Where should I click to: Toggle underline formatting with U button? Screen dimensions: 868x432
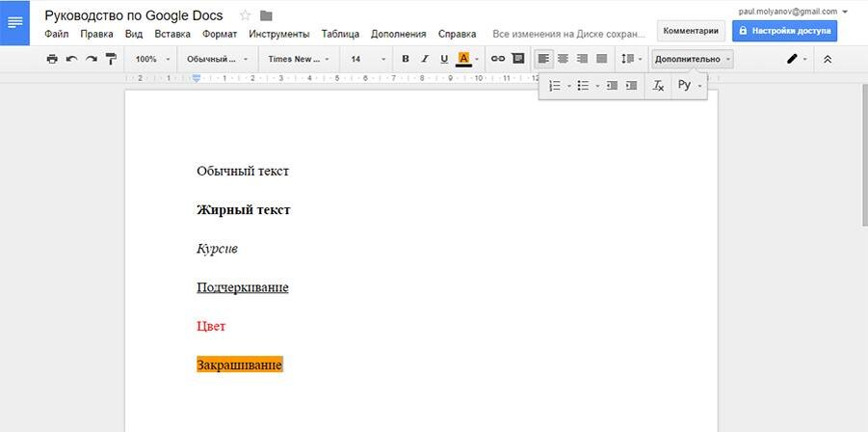coord(444,59)
